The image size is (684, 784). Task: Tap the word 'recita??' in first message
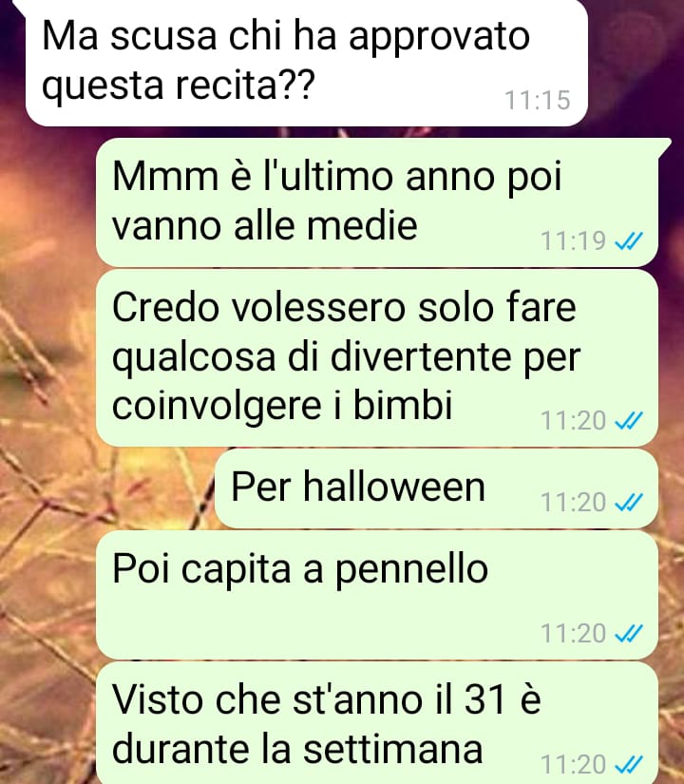pos(245,84)
